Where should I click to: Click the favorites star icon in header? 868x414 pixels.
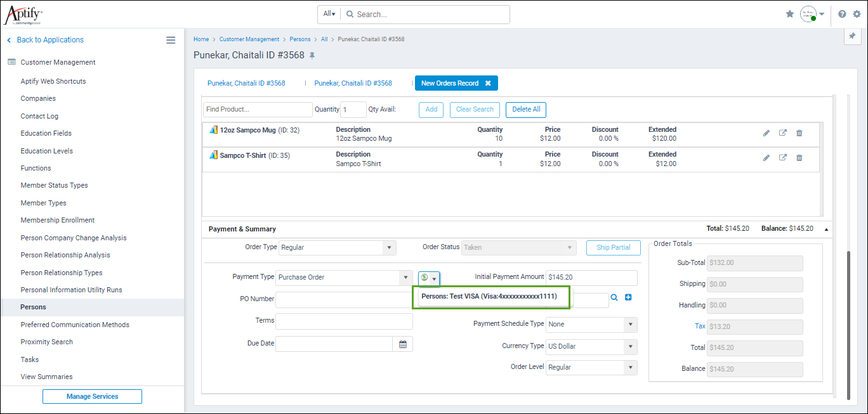790,14
